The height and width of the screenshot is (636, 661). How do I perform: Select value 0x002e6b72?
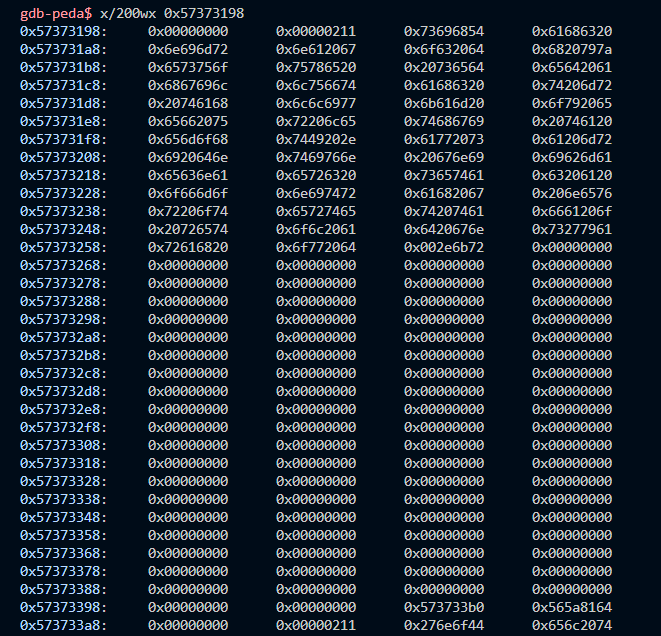click(444, 247)
